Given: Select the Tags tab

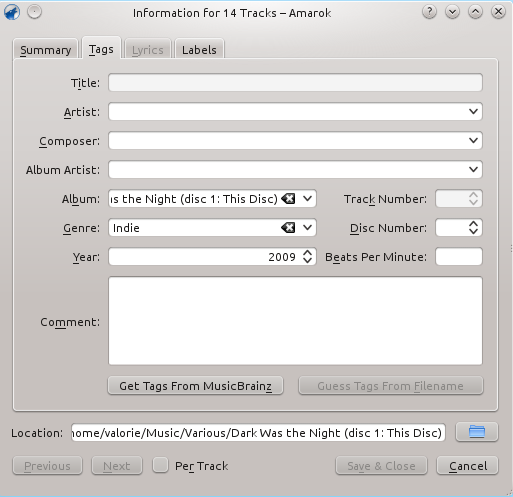Looking at the screenshot, I should pos(101,49).
